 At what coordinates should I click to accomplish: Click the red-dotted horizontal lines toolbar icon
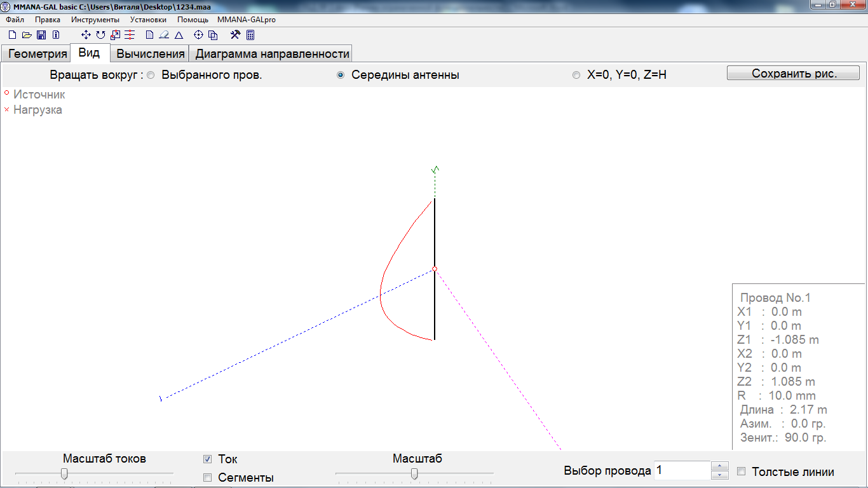pos(130,35)
